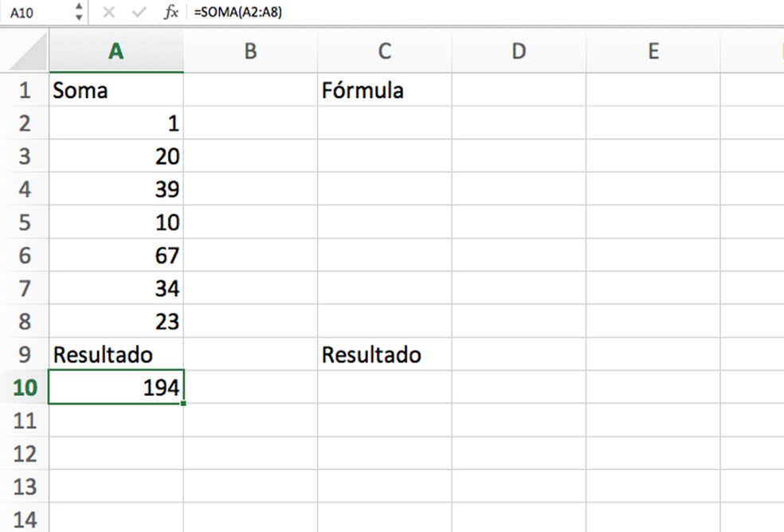The image size is (784, 532).
Task: Select the row 10 header
Action: (24, 388)
